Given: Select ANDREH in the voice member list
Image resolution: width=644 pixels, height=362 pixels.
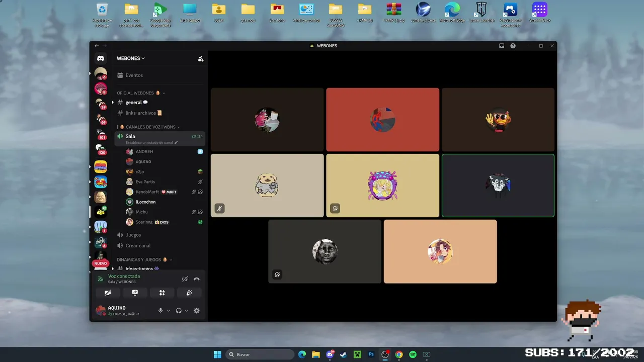Looking at the screenshot, I should point(164,151).
